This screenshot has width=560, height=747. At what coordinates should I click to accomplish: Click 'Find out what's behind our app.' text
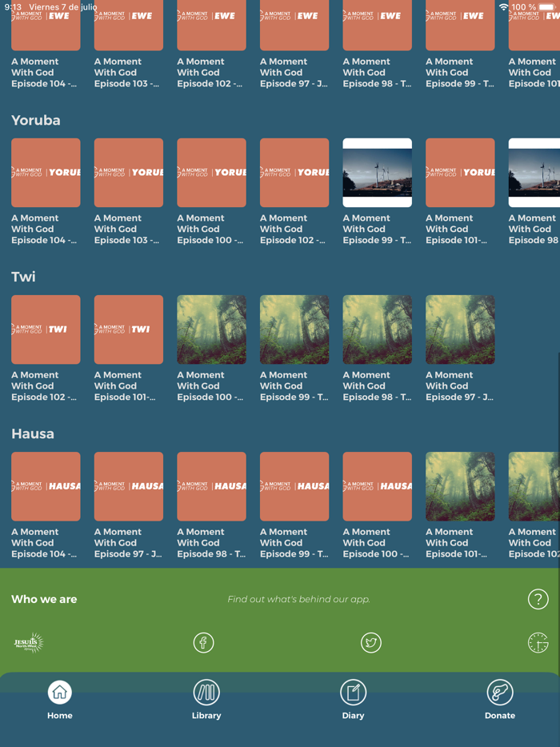click(299, 599)
